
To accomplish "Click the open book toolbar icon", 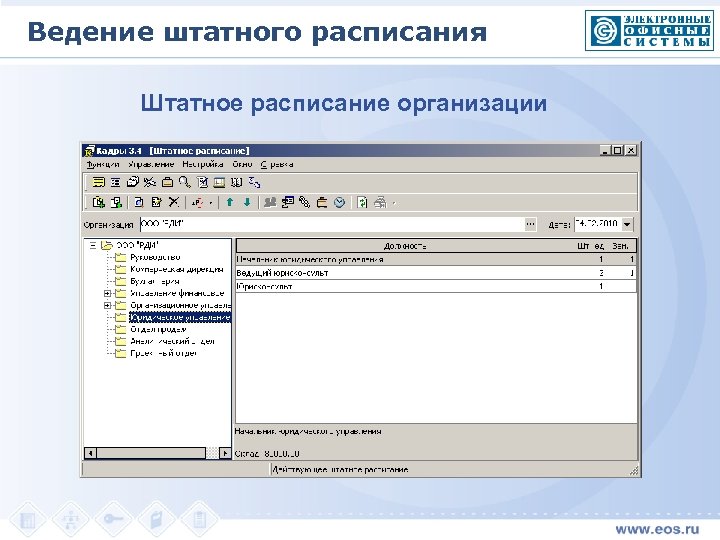I will [x=236, y=182].
